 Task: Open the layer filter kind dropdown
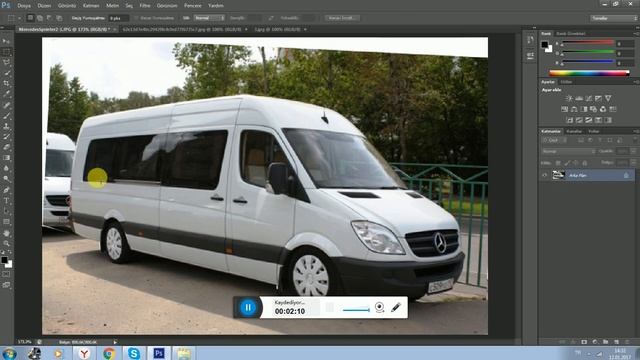point(554,140)
